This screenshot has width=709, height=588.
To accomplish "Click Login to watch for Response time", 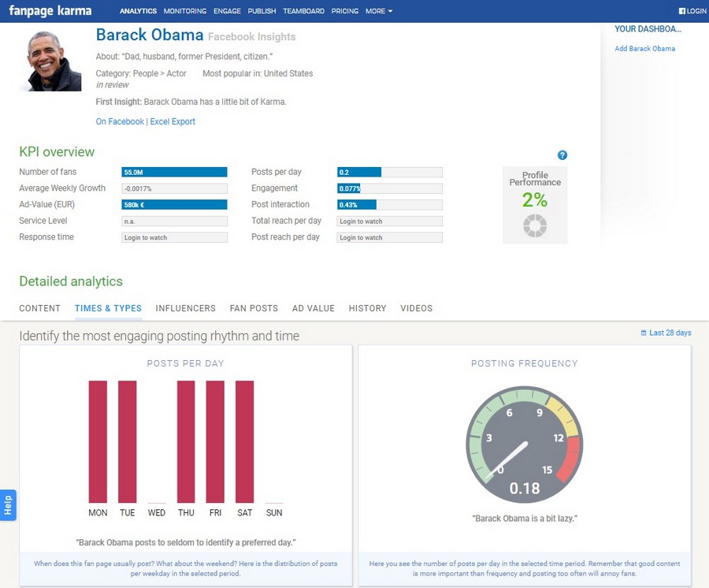I will [175, 237].
